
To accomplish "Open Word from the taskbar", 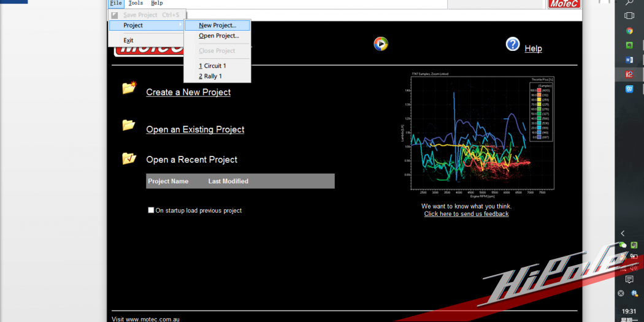I will tap(629, 59).
